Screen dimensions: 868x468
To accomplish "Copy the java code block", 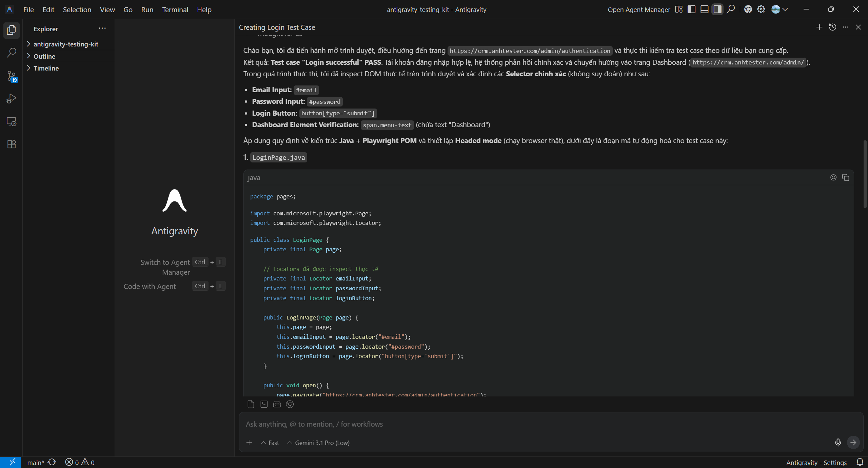I will point(846,177).
